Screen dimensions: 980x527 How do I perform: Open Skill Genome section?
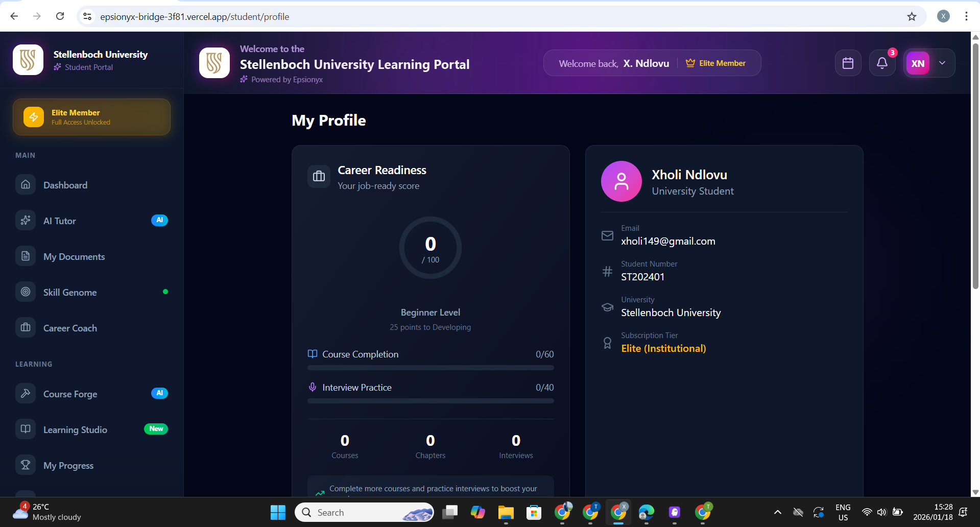(x=92, y=292)
